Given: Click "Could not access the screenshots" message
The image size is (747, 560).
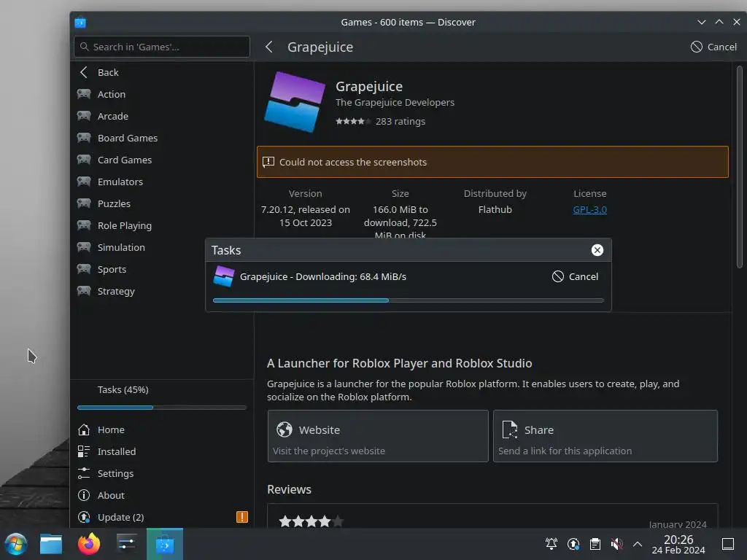Looking at the screenshot, I should [x=353, y=162].
